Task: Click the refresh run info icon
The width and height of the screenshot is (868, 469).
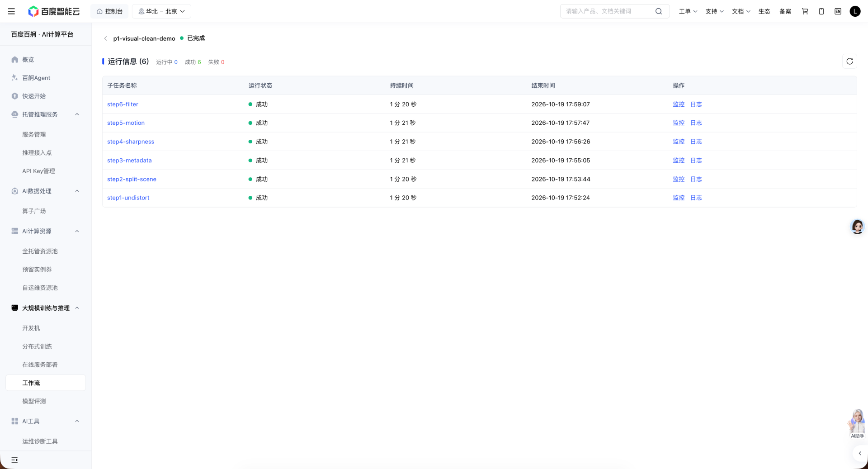Action: click(x=849, y=62)
